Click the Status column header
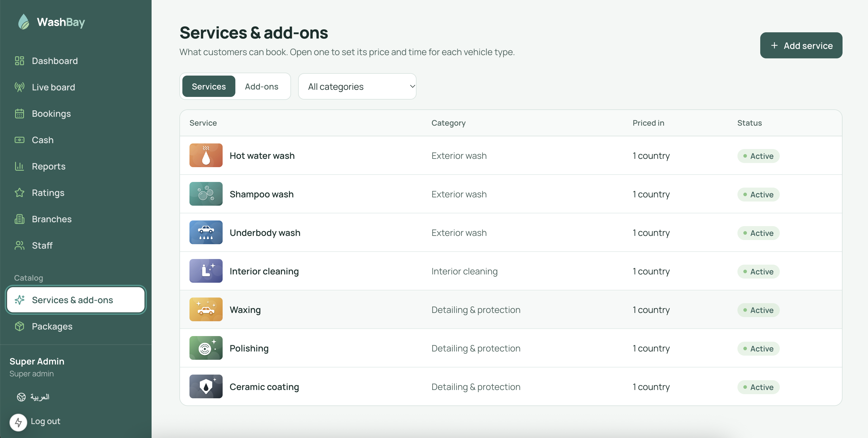Screen dimensions: 868x438 pyautogui.click(x=749, y=123)
